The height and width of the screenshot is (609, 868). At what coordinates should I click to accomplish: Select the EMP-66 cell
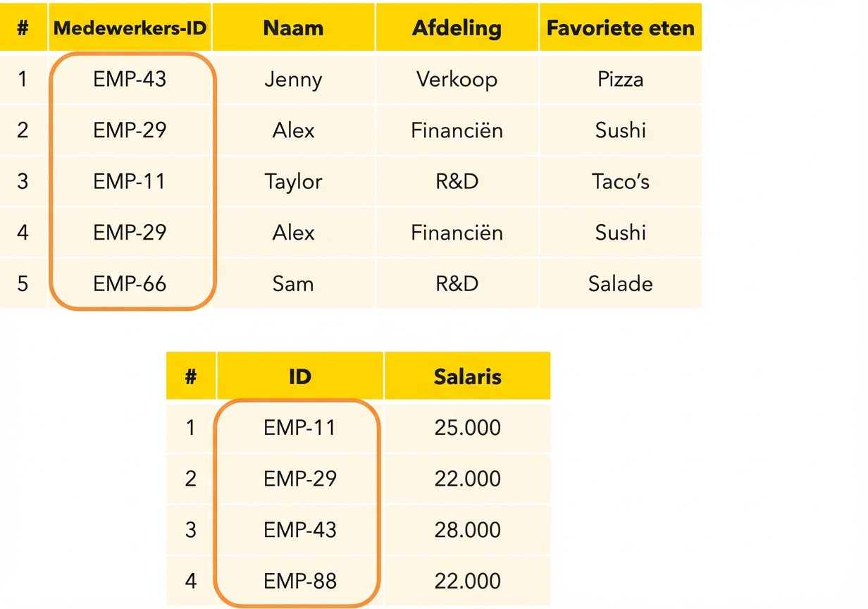(x=130, y=284)
